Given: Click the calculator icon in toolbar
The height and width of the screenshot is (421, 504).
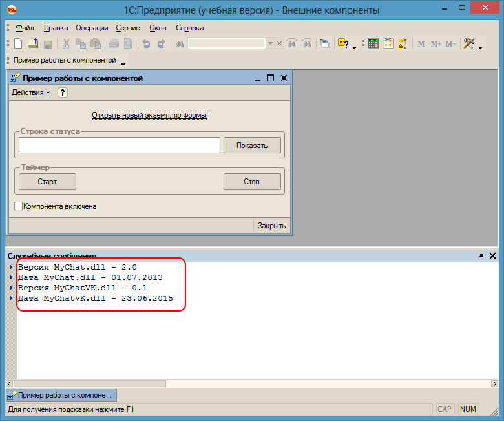Looking at the screenshot, I should [x=373, y=44].
